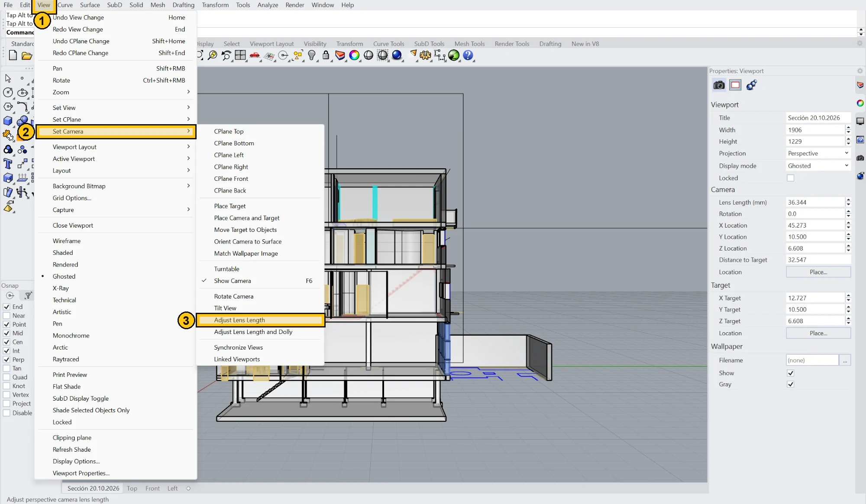Click the four-viewport layout icon

pyautogui.click(x=240, y=55)
